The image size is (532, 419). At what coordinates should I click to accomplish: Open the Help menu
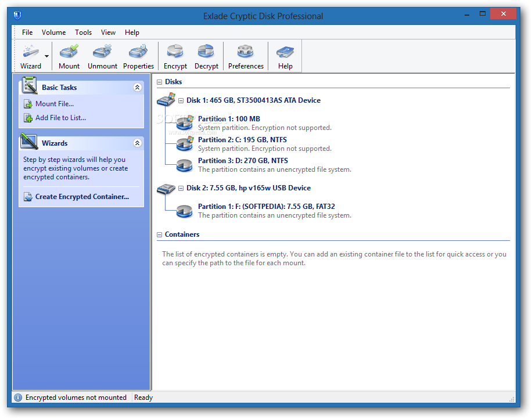132,32
